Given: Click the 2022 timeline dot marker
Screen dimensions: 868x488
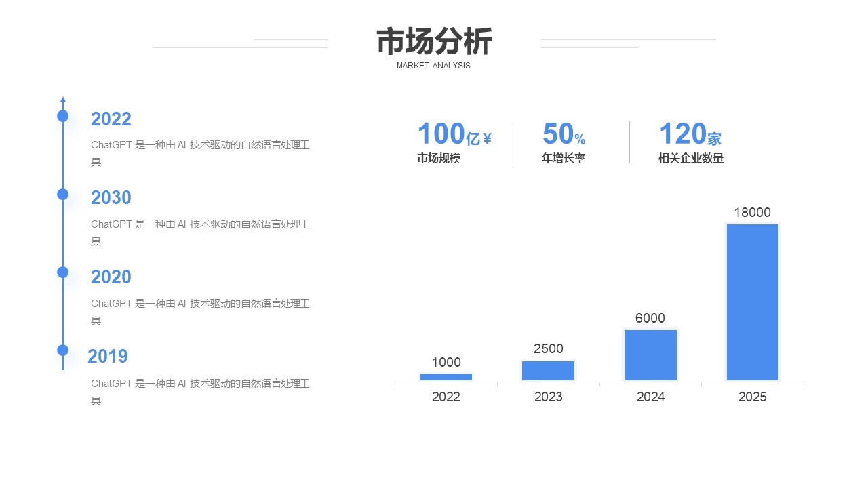Looking at the screenshot, I should (x=63, y=116).
